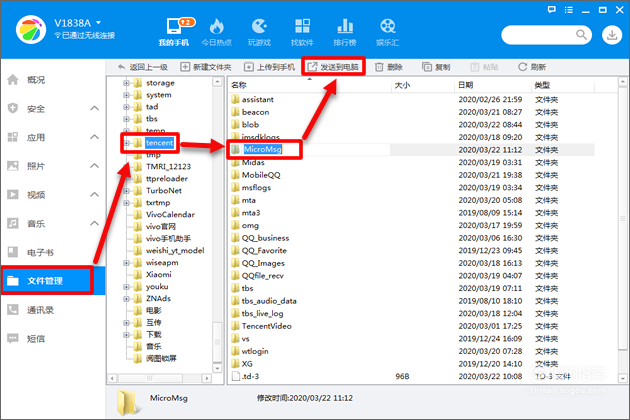Click 刷新 refresh toolbar button

pyautogui.click(x=532, y=67)
